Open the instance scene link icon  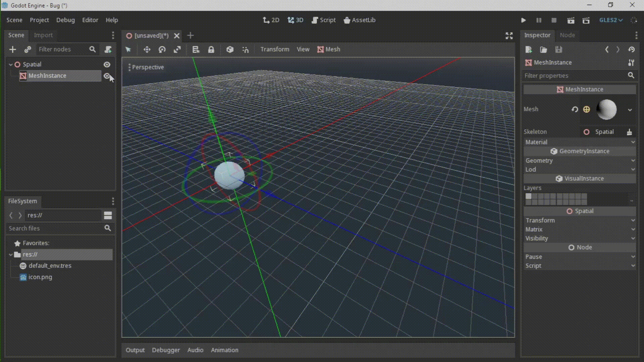pos(28,49)
